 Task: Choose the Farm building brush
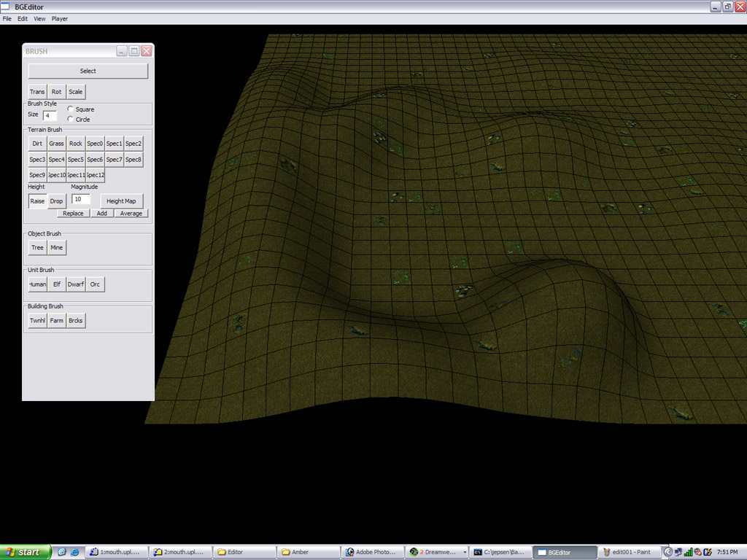click(56, 321)
